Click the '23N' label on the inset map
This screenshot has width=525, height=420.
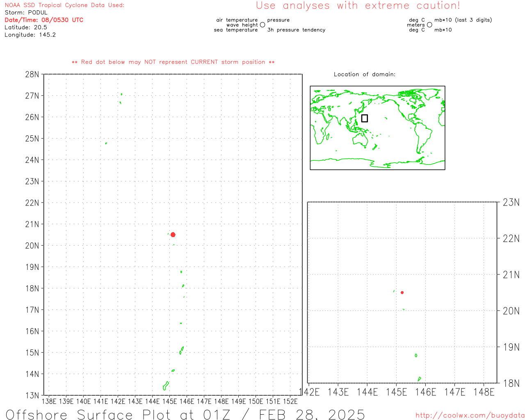[511, 202]
